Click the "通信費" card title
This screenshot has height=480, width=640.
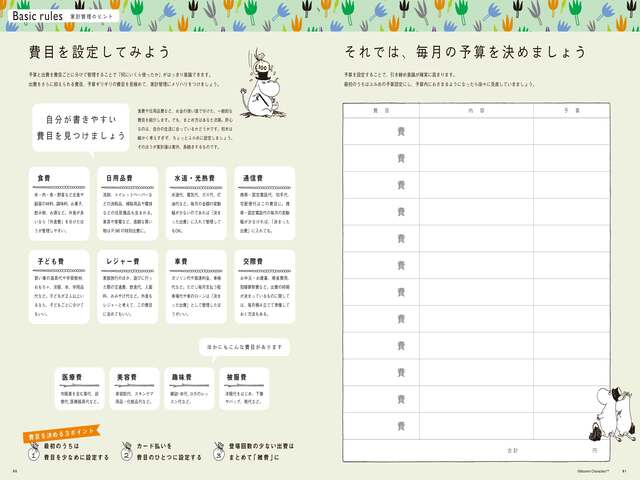pos(253,178)
